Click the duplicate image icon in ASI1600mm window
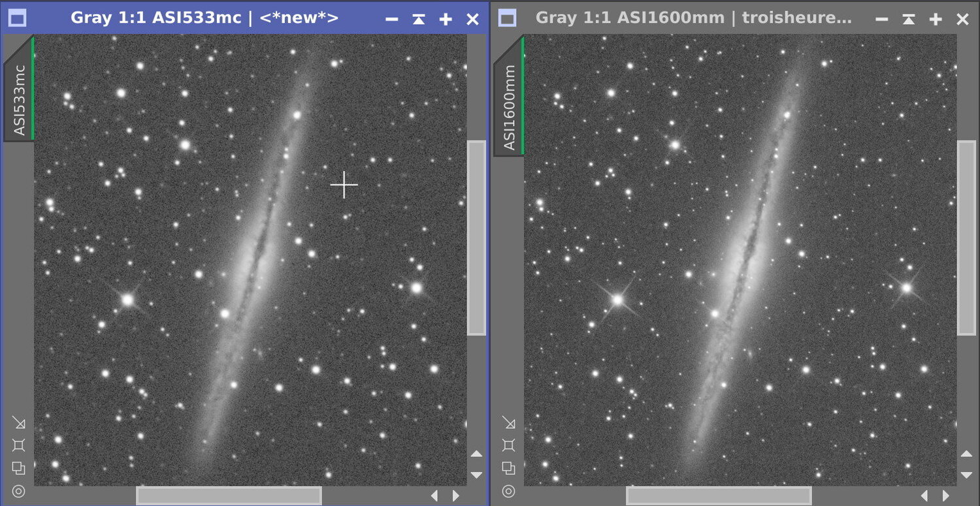 point(508,468)
